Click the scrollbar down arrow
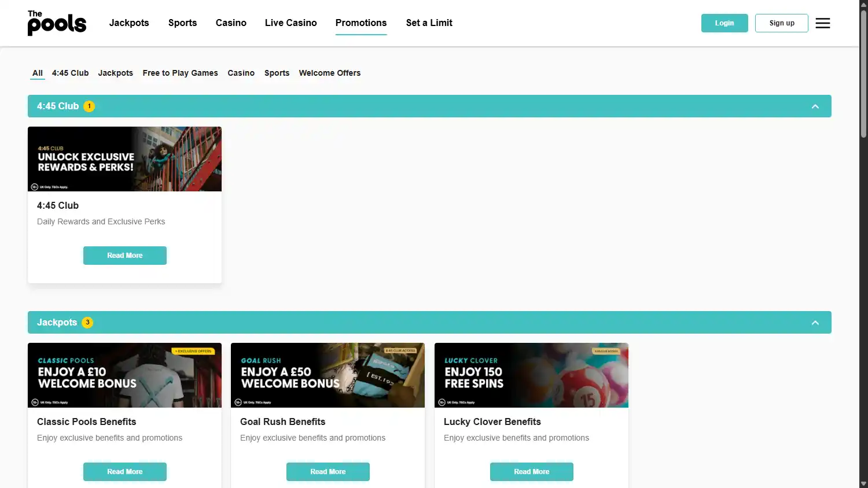The height and width of the screenshot is (488, 868). 863,483
